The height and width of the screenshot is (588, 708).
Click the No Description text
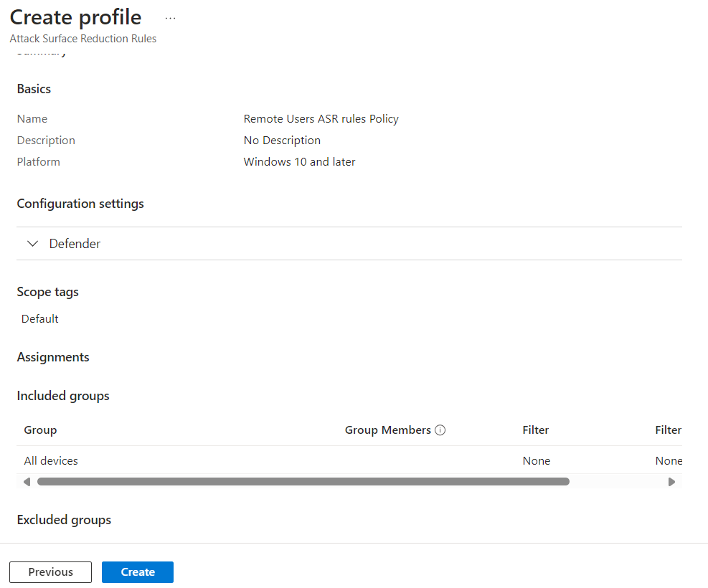(282, 141)
